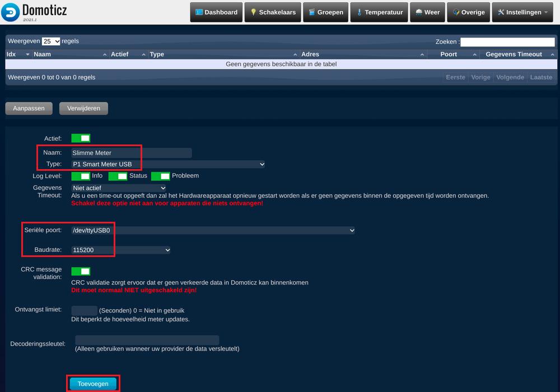Open the Seriële poort dropdown
The height and width of the screenshot is (392, 560).
[x=213, y=230]
